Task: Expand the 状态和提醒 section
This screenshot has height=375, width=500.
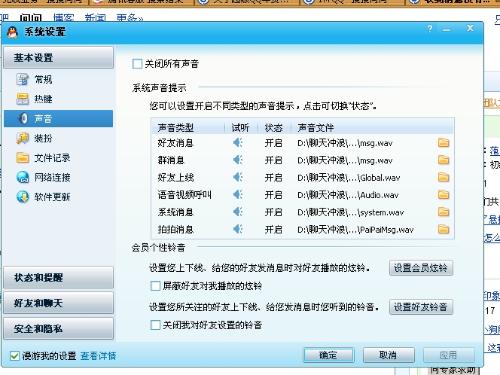Action: point(58,278)
